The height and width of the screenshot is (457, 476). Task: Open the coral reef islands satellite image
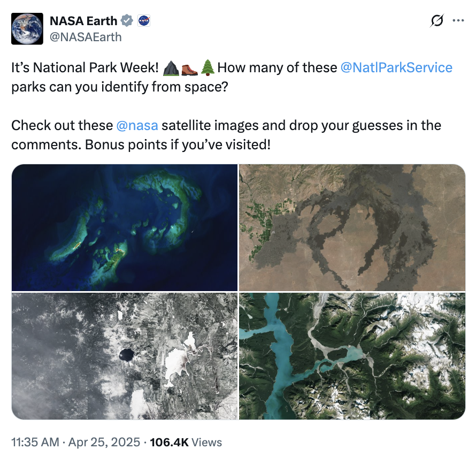click(x=125, y=227)
